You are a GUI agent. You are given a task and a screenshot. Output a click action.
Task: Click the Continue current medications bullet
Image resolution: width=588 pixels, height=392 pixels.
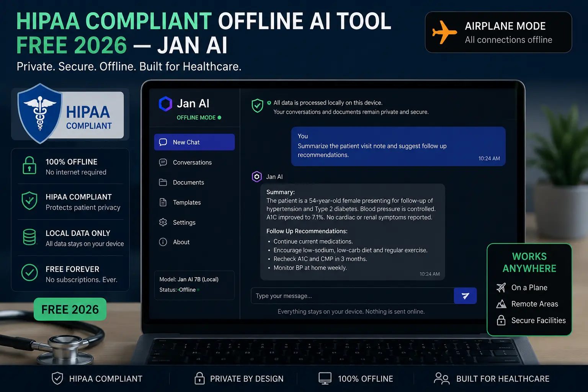pyautogui.click(x=313, y=242)
